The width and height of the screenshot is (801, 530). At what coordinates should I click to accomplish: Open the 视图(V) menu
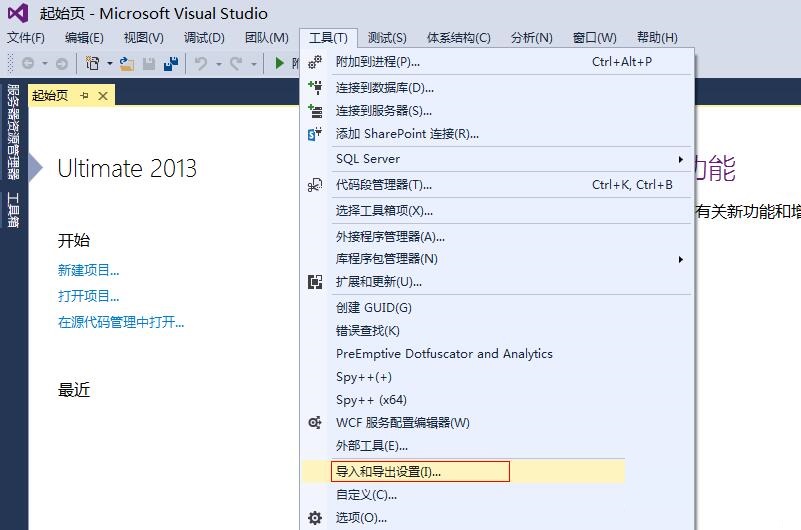click(x=144, y=38)
